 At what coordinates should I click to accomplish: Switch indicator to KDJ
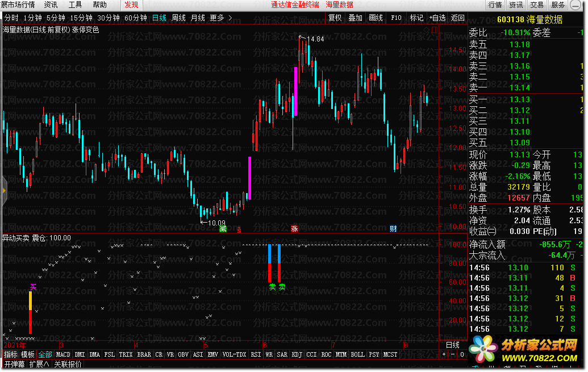(x=297, y=354)
